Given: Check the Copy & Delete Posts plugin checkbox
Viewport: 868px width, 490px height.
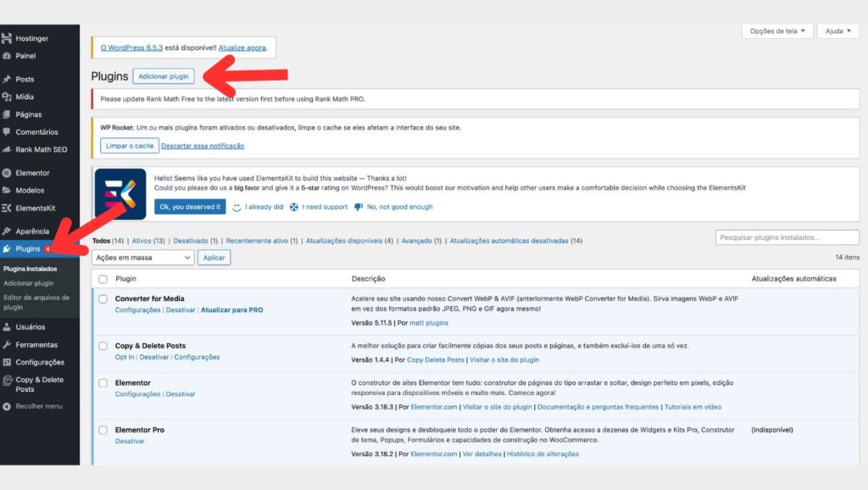Looking at the screenshot, I should pyautogui.click(x=103, y=346).
